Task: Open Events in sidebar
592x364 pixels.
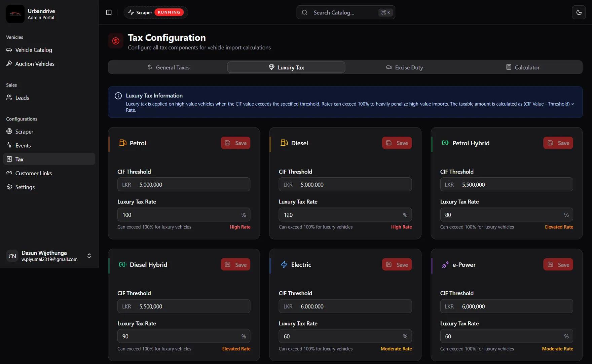Action: point(49,145)
